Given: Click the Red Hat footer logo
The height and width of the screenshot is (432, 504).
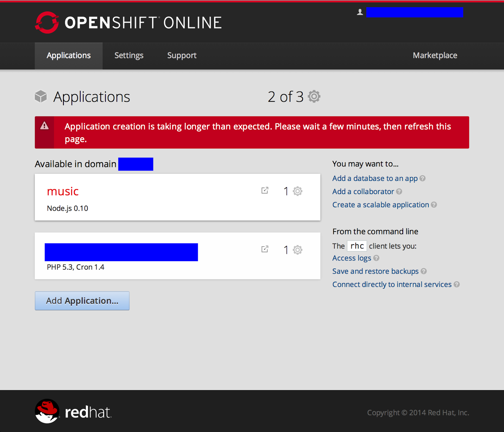Looking at the screenshot, I should pos(73,411).
